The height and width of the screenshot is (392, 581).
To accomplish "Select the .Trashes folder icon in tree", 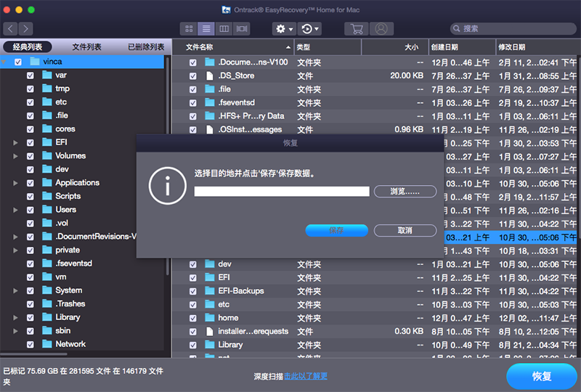I will pyautogui.click(x=47, y=304).
